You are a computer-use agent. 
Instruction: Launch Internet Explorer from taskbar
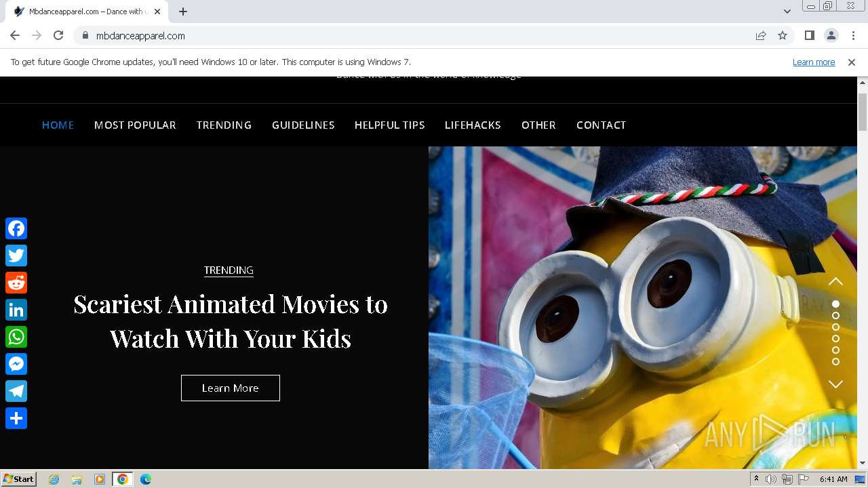[54, 479]
